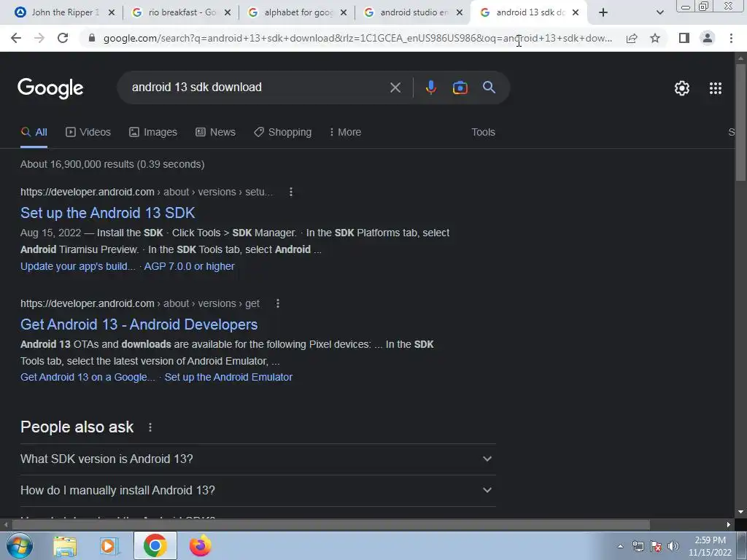Click the network connection tray icon

[x=638, y=546]
